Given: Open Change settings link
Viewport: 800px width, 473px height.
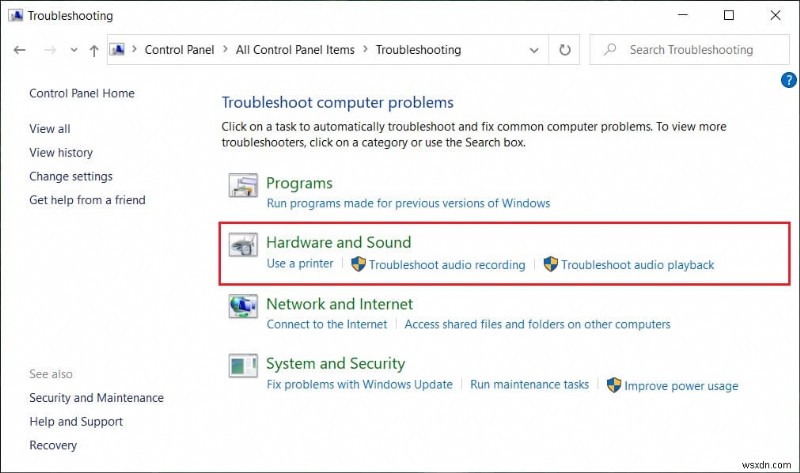Looking at the screenshot, I should [71, 176].
